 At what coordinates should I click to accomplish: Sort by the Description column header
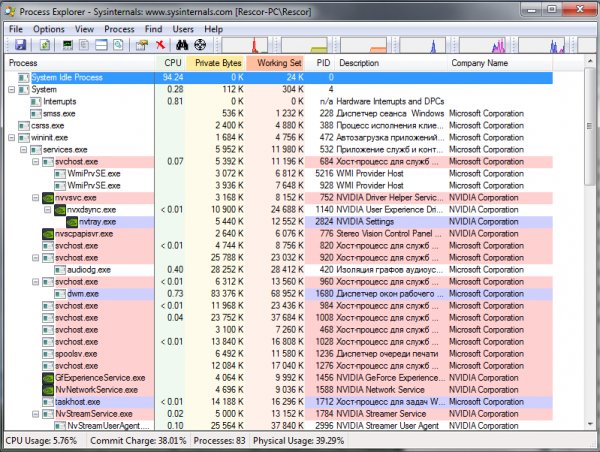(x=391, y=63)
